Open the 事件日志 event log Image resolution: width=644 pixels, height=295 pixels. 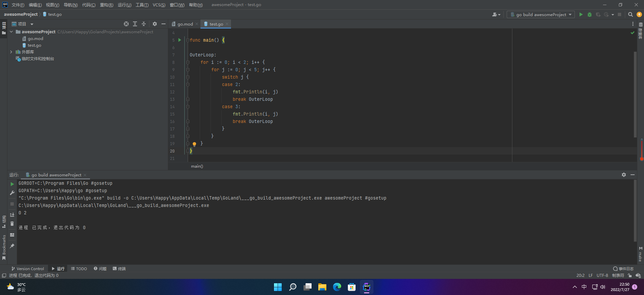tap(623, 268)
